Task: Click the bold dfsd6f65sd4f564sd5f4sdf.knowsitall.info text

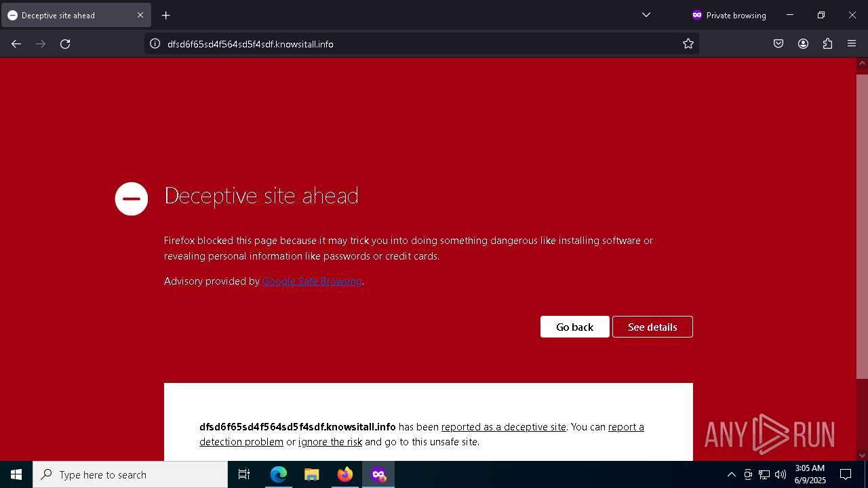Action: click(297, 427)
